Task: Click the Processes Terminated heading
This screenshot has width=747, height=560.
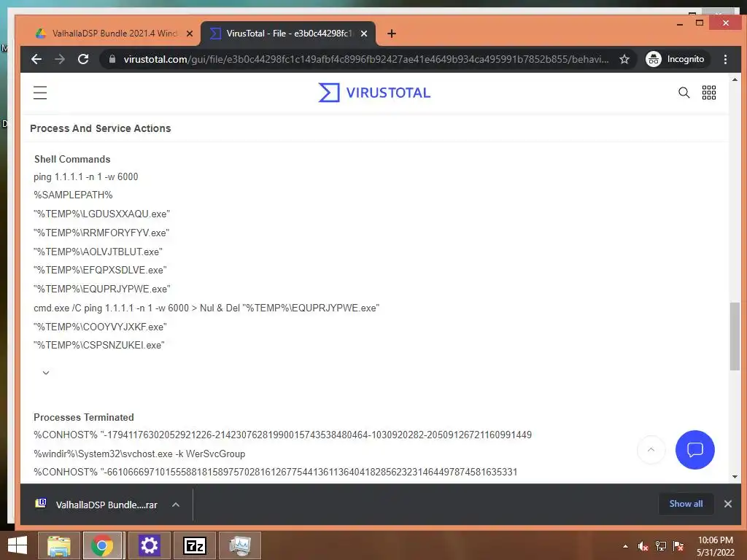Action: coord(84,417)
